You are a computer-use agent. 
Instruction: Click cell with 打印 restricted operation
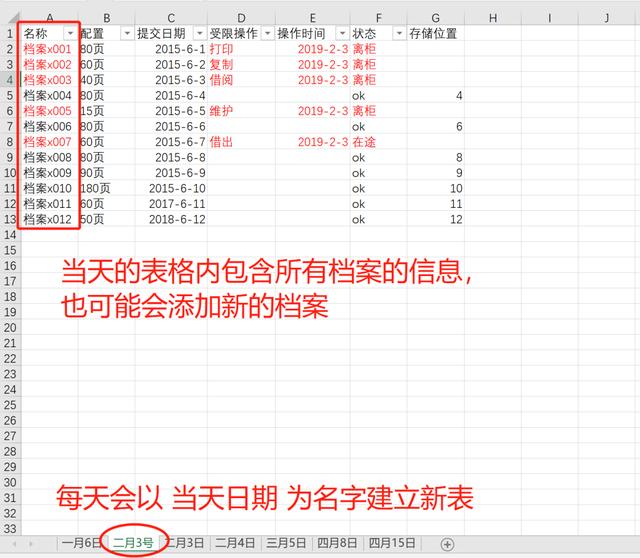pyautogui.click(x=241, y=49)
